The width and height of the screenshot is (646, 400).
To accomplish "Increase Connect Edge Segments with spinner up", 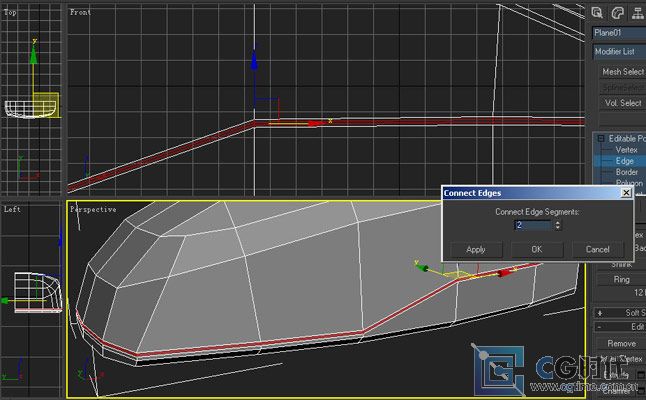I will pyautogui.click(x=557, y=222).
